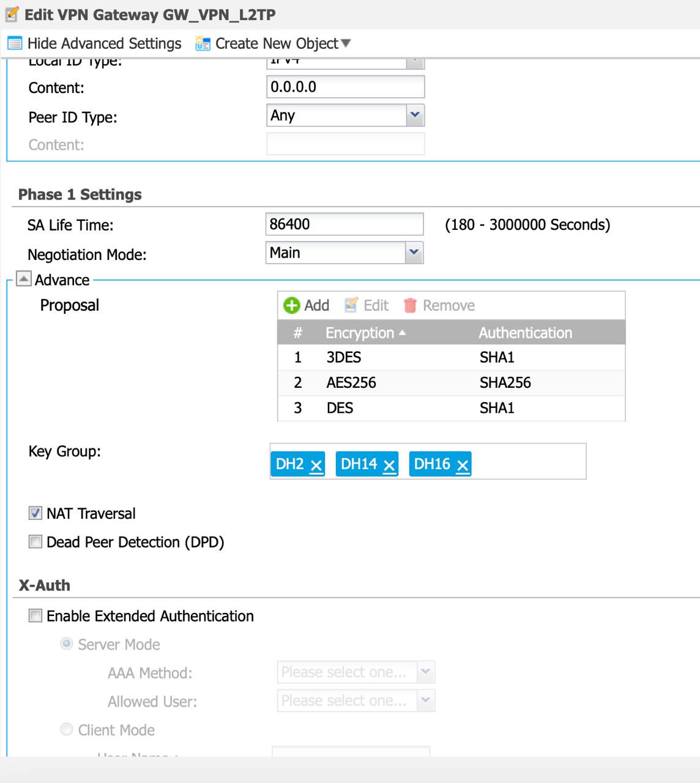700x783 pixels.
Task: Open the Peer ID Type dropdown
Action: [415, 115]
